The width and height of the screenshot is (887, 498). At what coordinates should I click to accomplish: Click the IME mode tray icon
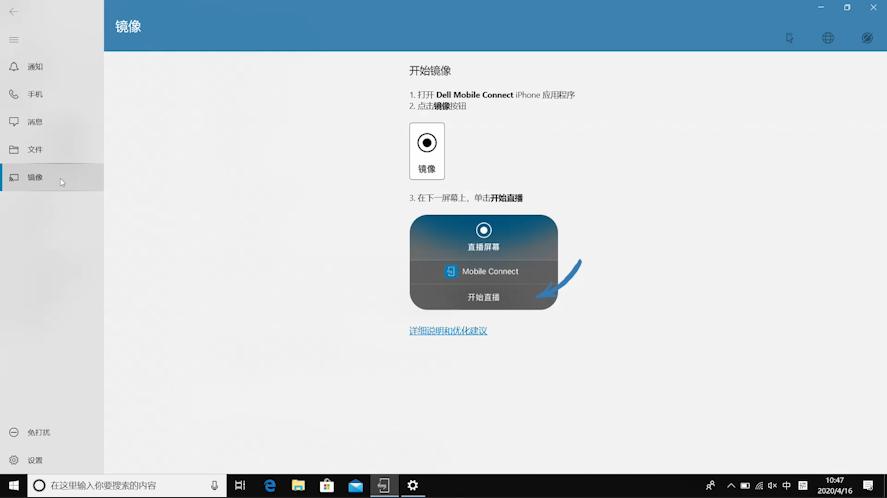coord(803,486)
